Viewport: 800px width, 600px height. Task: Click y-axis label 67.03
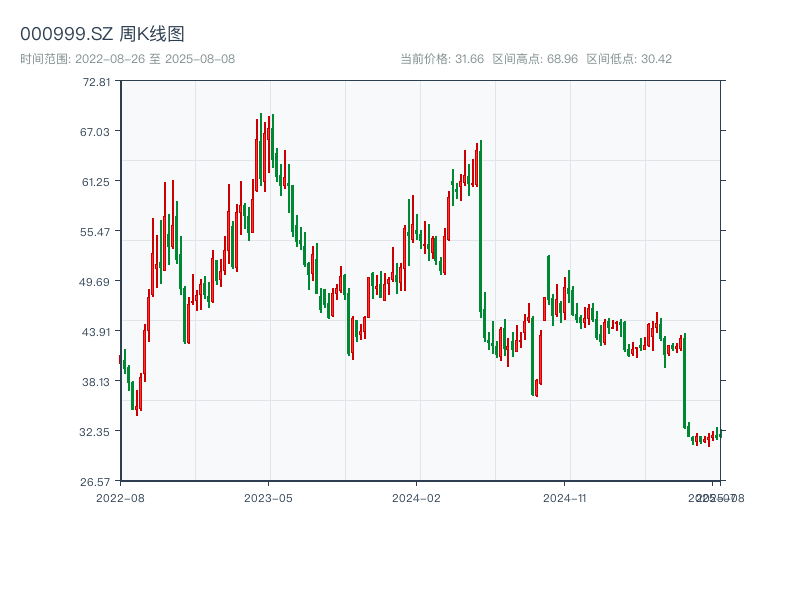point(95,132)
